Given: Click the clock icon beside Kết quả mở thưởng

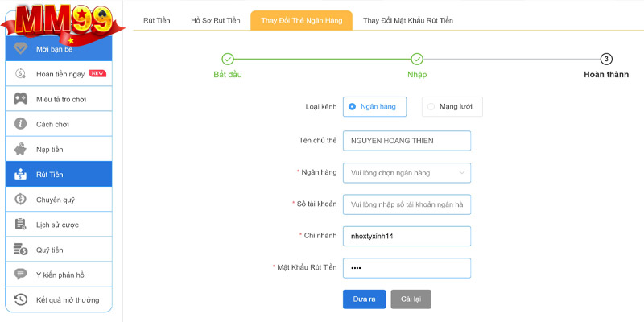Looking at the screenshot, I should pos(21,299).
